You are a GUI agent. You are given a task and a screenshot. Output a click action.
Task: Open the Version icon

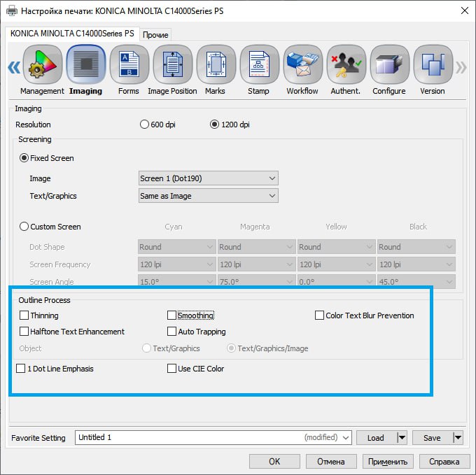433,64
